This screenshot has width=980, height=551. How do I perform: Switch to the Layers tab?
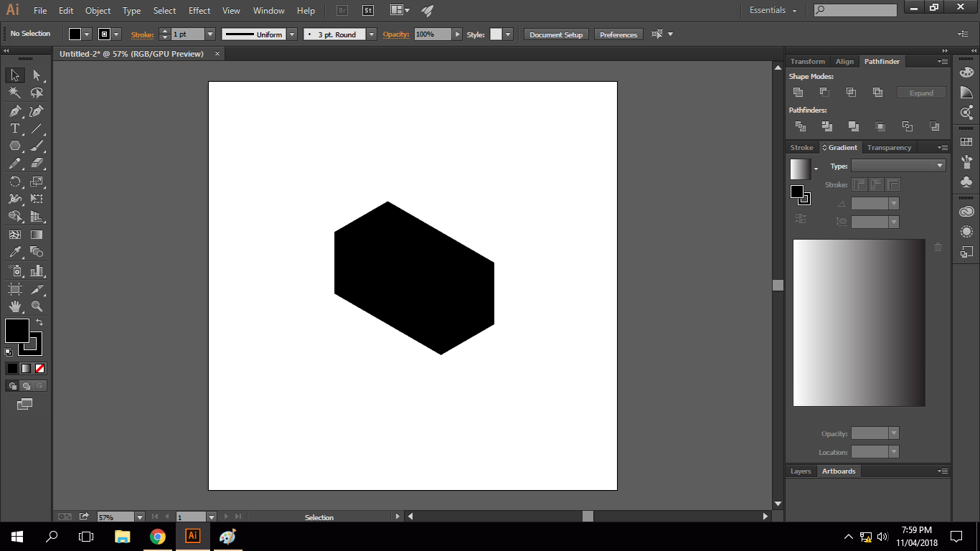coord(801,471)
